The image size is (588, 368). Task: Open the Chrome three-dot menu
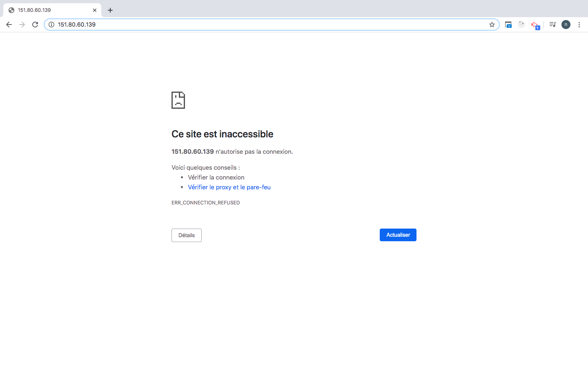coord(579,25)
